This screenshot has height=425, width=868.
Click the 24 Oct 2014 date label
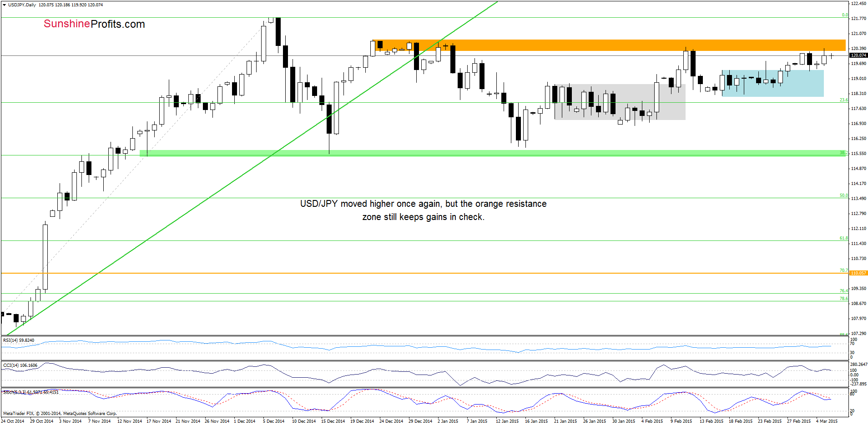[x=13, y=421]
